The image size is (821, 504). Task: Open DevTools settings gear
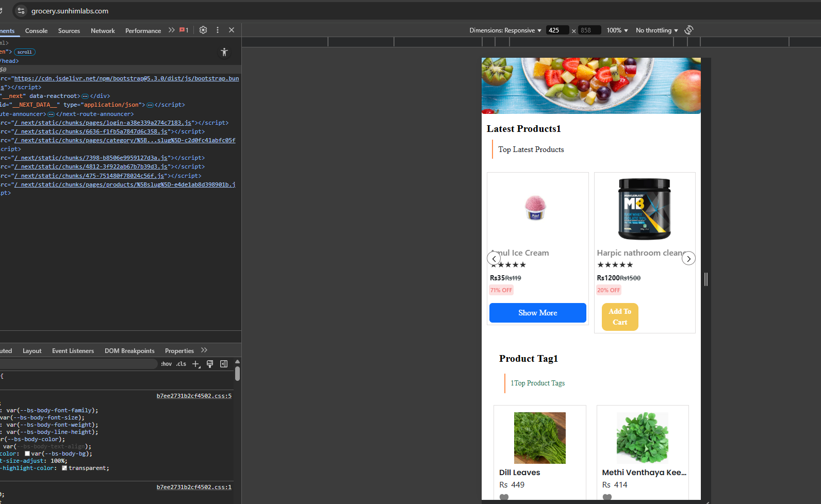click(x=203, y=30)
